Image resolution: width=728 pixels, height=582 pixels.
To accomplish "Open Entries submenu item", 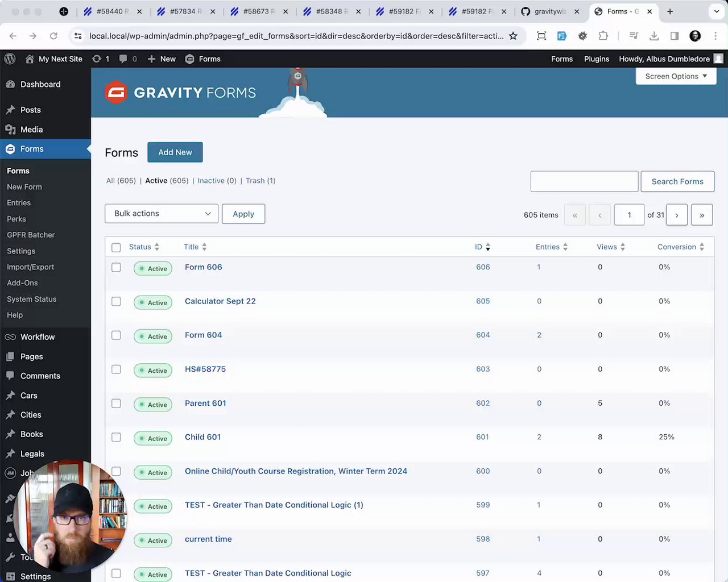I will 19,203.
